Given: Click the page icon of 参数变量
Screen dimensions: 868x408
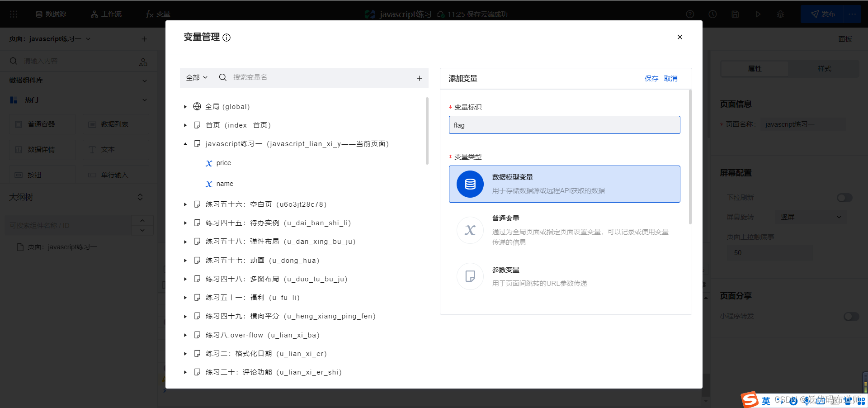Looking at the screenshot, I should pos(470,276).
